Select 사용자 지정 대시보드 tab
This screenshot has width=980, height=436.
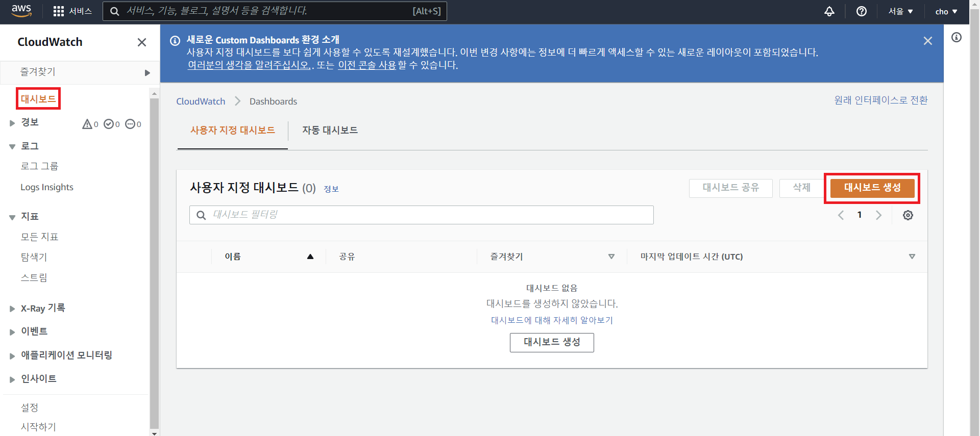233,131
